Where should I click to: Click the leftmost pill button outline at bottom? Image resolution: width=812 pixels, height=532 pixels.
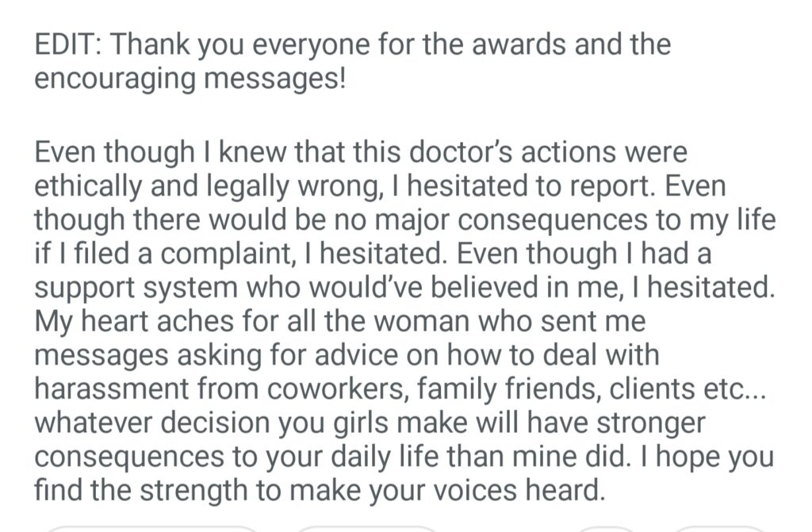[x=151, y=528]
